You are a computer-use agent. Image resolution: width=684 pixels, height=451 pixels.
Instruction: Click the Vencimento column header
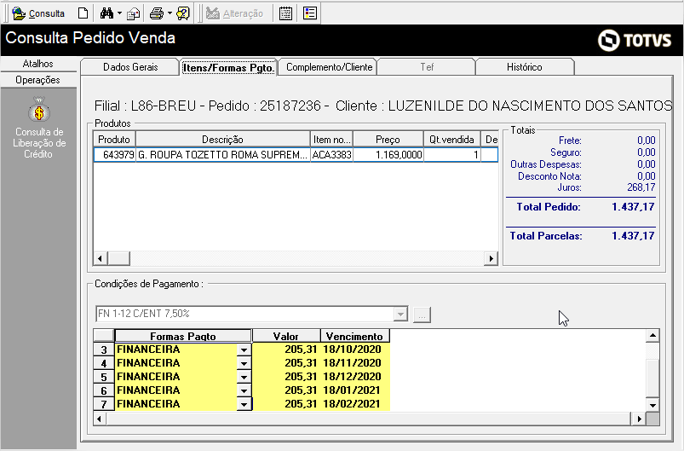(355, 336)
